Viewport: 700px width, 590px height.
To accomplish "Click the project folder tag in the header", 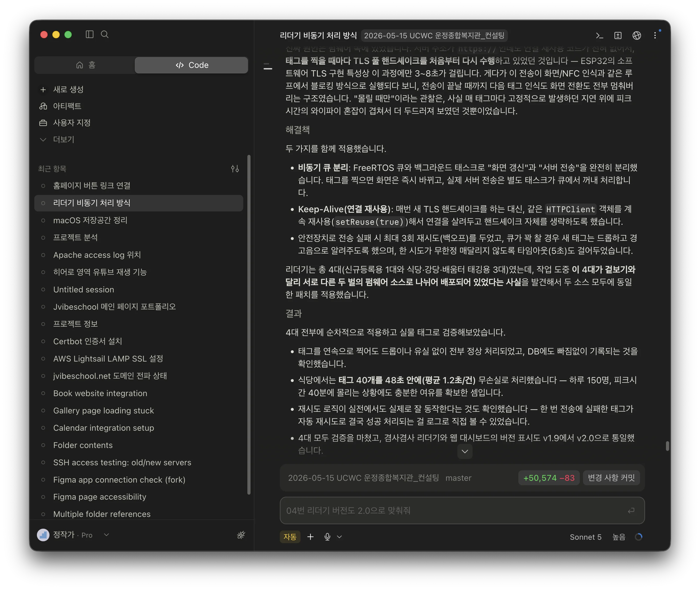I will tap(434, 35).
